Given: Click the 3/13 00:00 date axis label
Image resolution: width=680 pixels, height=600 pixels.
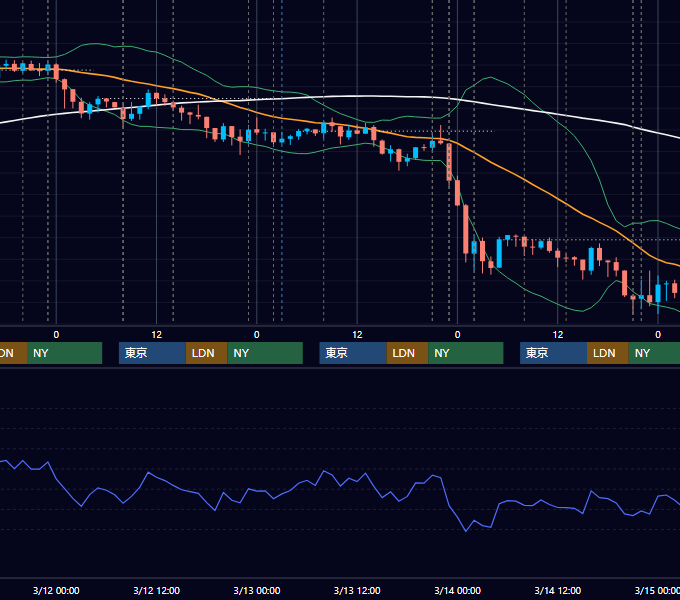Looking at the screenshot, I should [257, 590].
